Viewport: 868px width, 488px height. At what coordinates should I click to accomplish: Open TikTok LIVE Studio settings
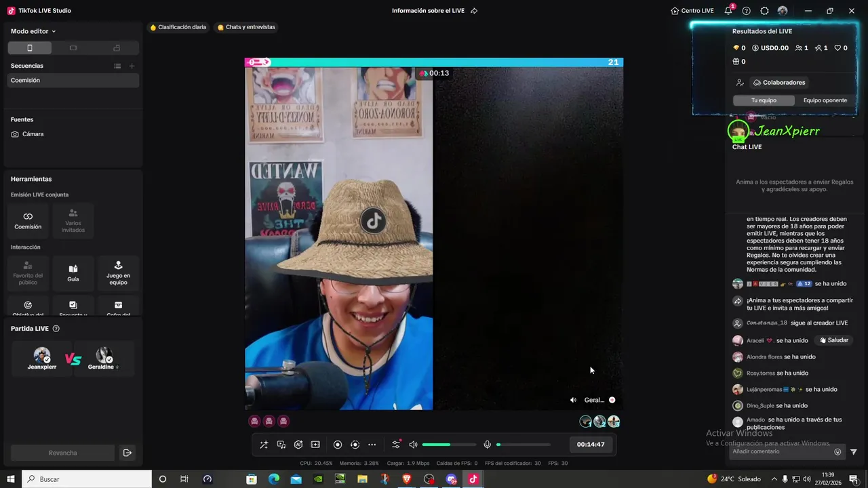764,11
